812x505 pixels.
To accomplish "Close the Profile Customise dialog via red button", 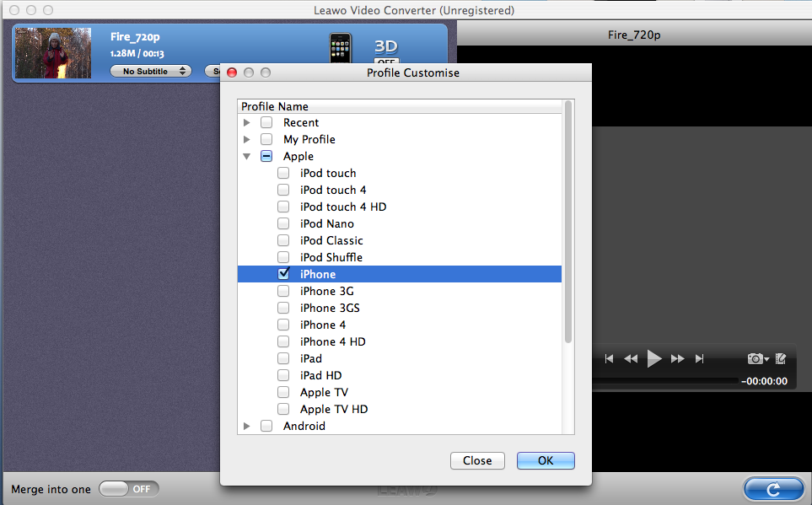I will tap(232, 73).
